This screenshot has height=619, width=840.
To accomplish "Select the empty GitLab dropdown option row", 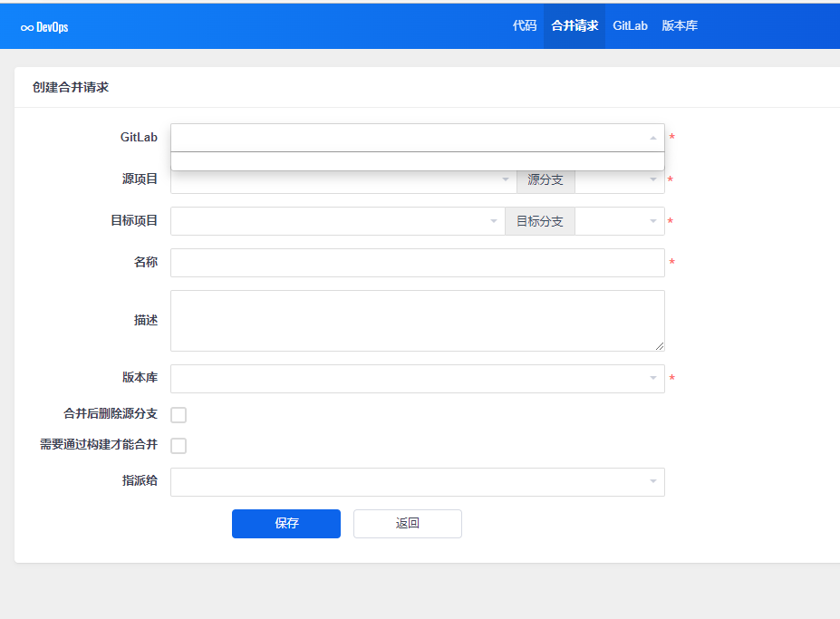I will point(417,161).
